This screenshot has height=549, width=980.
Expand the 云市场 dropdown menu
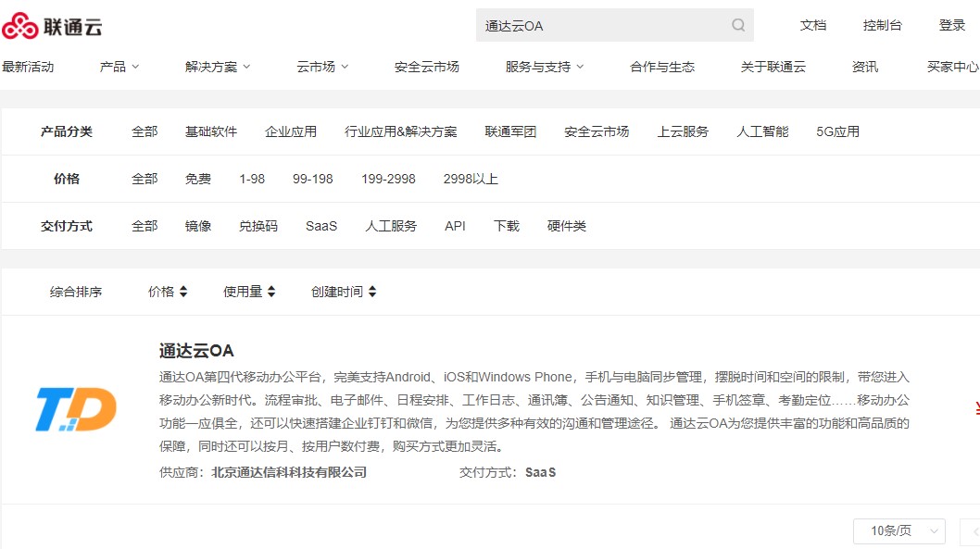[322, 67]
